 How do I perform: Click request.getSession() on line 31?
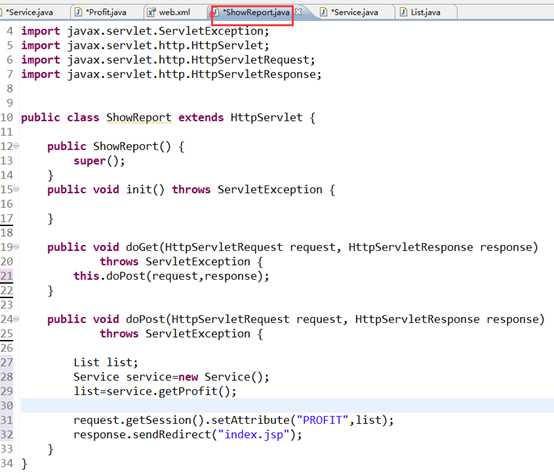[139, 420]
